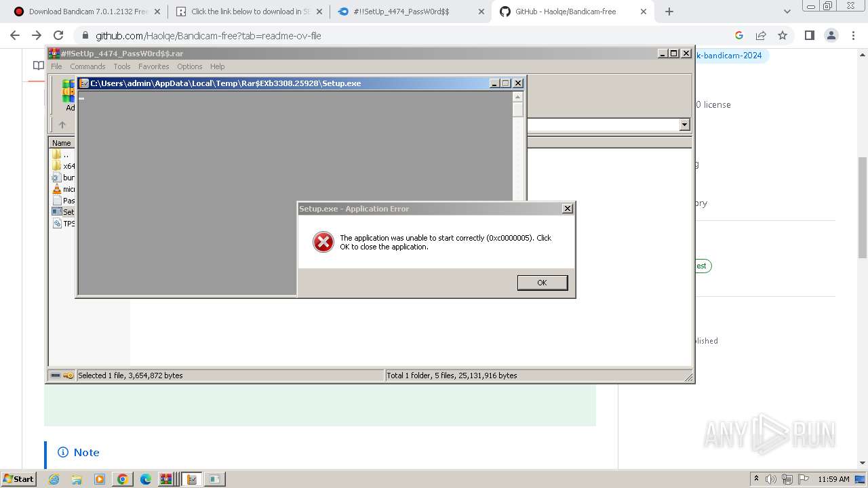
Task: Open WinRAR File menu
Action: (56, 66)
